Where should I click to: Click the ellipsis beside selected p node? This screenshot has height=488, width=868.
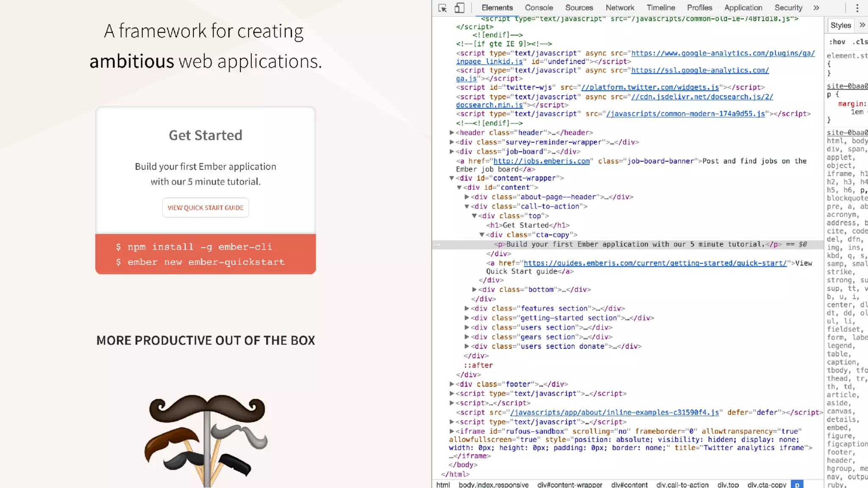click(x=437, y=244)
